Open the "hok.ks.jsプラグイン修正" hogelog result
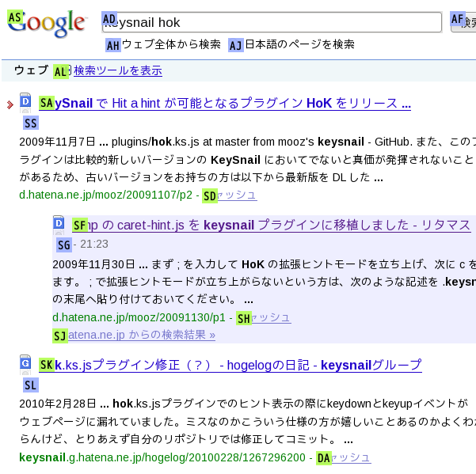The width and height of the screenshot is (476, 474). click(230, 366)
